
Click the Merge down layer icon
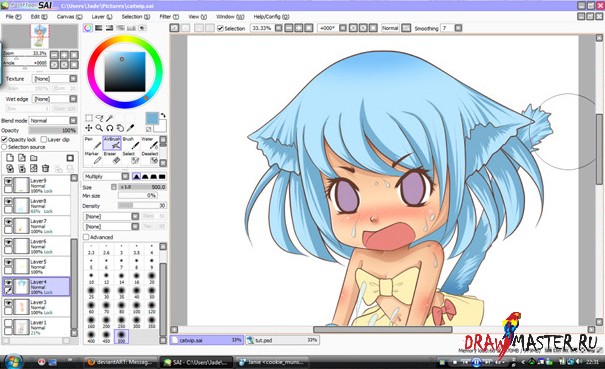[x=22, y=168]
